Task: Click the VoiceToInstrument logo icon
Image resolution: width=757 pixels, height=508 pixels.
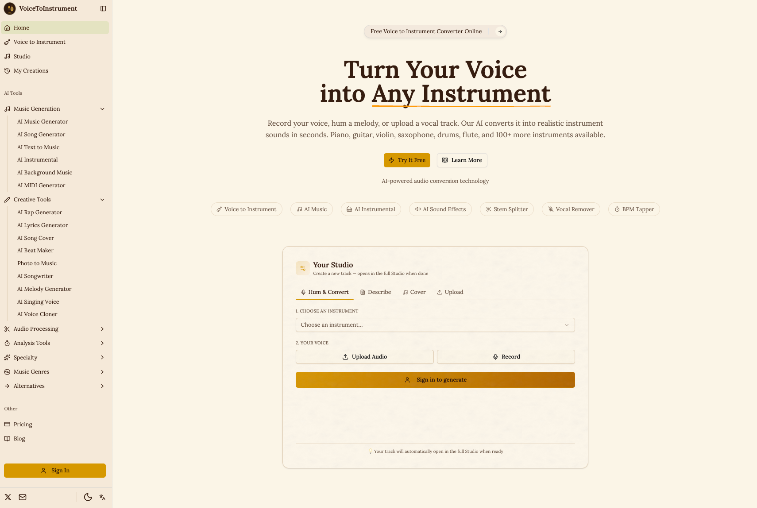Action: (x=10, y=9)
